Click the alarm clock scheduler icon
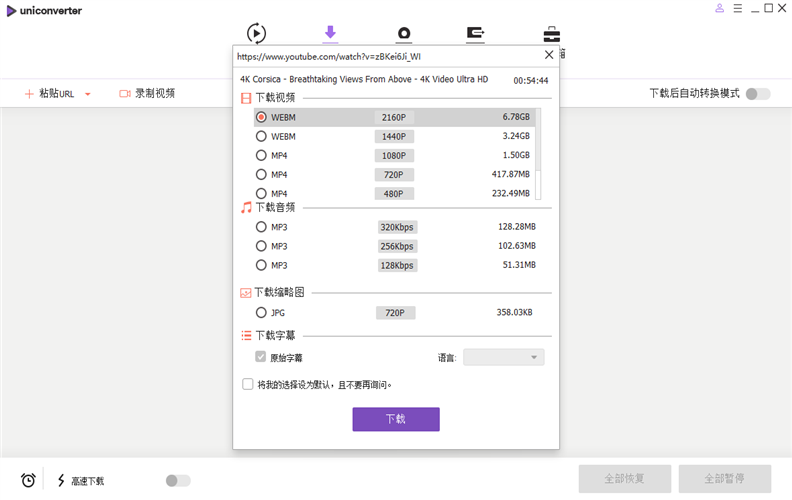This screenshot has width=792, height=500. tap(29, 480)
